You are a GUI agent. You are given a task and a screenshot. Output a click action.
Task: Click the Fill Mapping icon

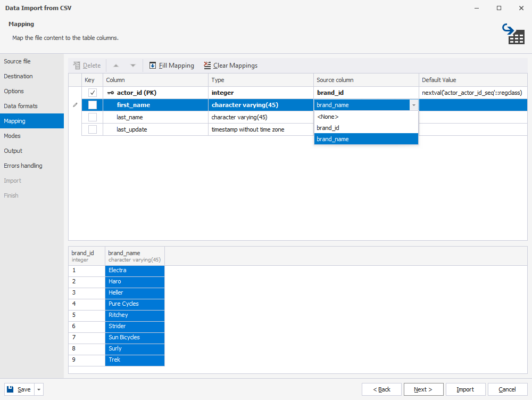[x=153, y=66]
